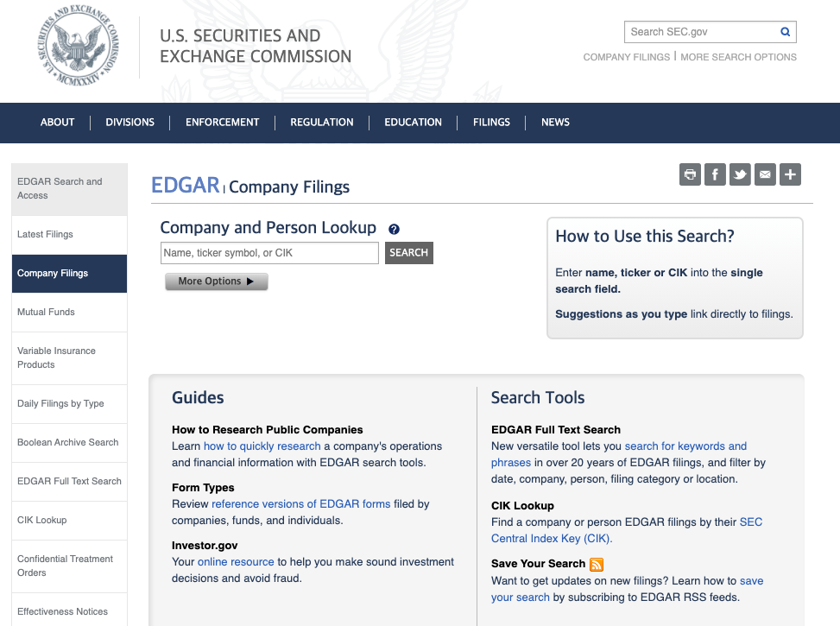This screenshot has width=840, height=626.
Task: Open more sharing options plus icon
Action: (790, 174)
